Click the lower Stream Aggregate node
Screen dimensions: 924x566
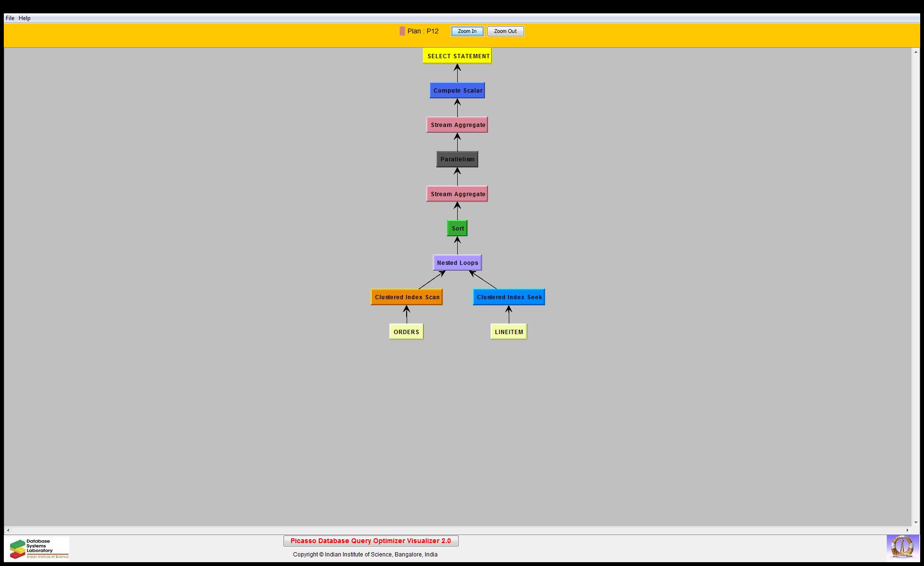pos(457,194)
